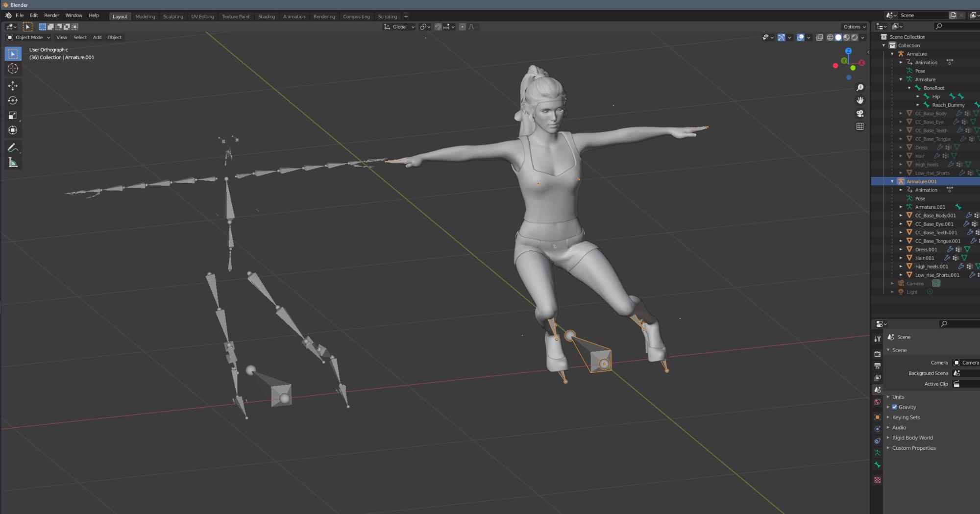Select the Select Box tool
The height and width of the screenshot is (514, 980).
(13, 53)
